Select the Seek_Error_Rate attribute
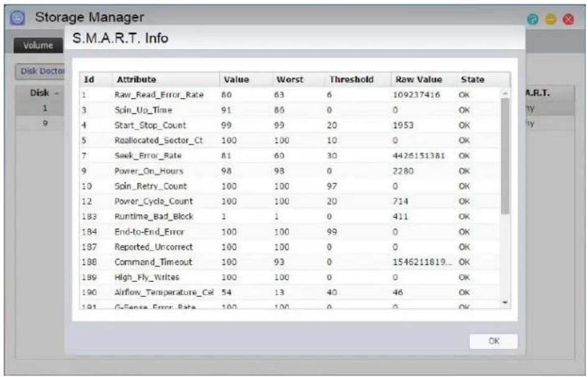Image resolution: width=588 pixels, height=377 pixels. 148,156
